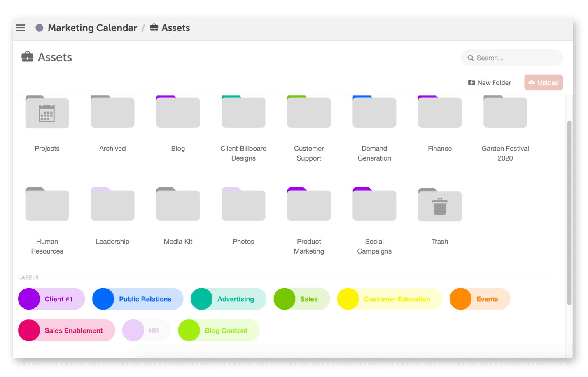Open the Human Resources folder icon
The height and width of the screenshot is (377, 588).
pos(47,204)
